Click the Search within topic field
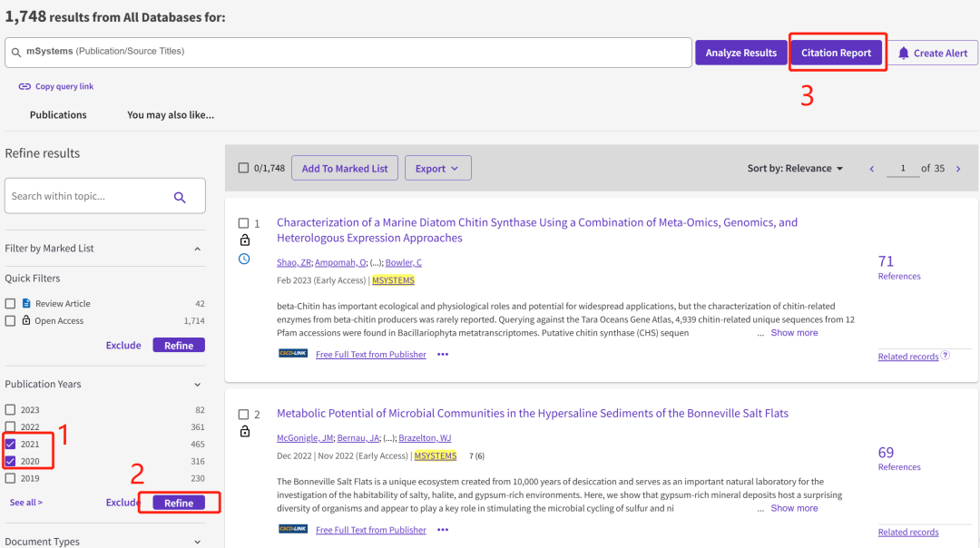The height and width of the screenshot is (548, 980). pyautogui.click(x=86, y=197)
